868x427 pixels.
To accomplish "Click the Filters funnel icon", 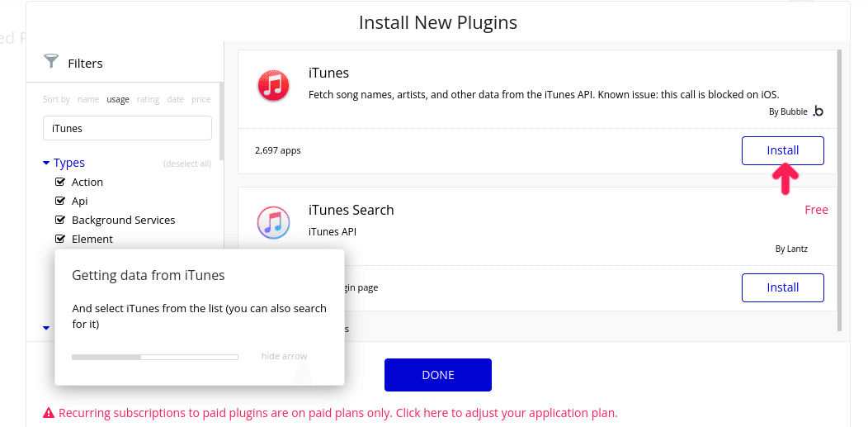I will coord(51,61).
